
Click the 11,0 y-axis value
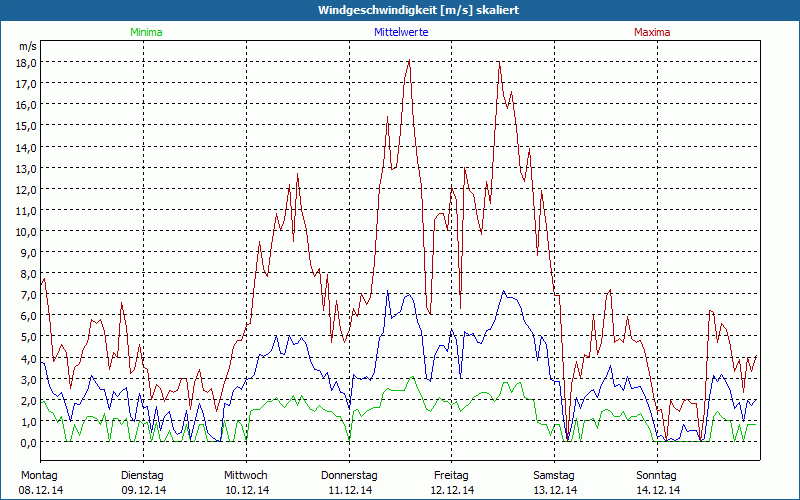[x=28, y=211]
